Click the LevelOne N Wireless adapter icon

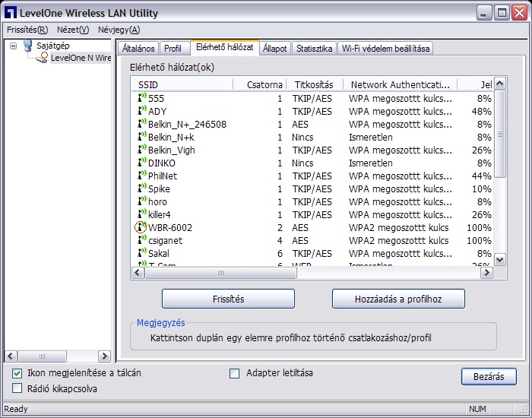42,57
